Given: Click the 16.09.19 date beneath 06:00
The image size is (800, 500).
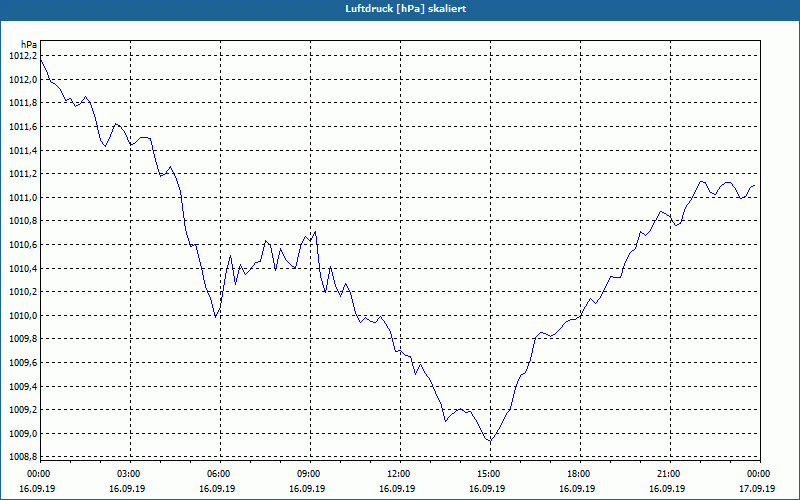Looking at the screenshot, I should click(217, 488).
